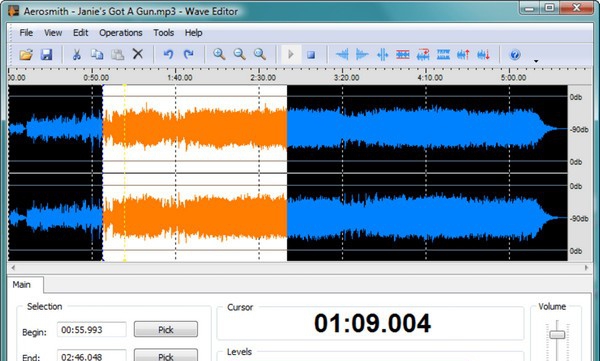Click the 4:10.00 mark on the time ruler

click(x=430, y=77)
